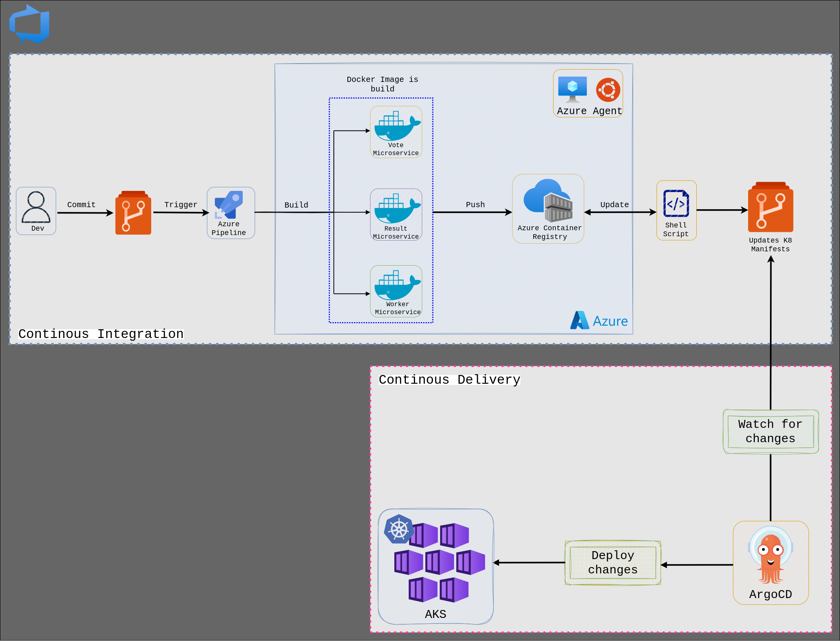The image size is (840, 641).
Task: Click the Azure DevOps logo
Action: (x=29, y=24)
